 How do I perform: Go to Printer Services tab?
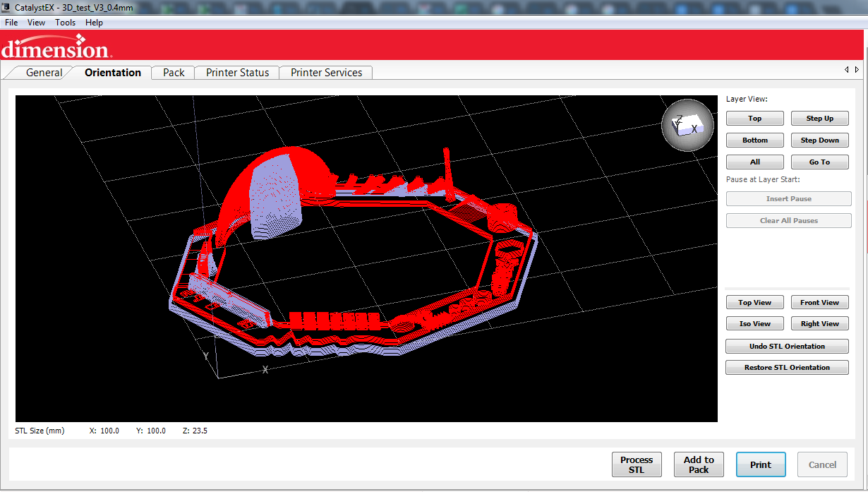[x=326, y=73]
